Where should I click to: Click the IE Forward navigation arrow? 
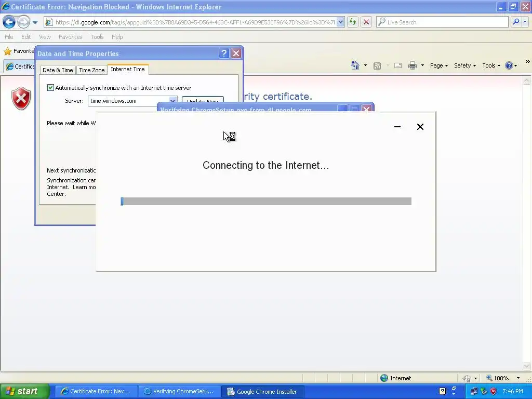(23, 22)
